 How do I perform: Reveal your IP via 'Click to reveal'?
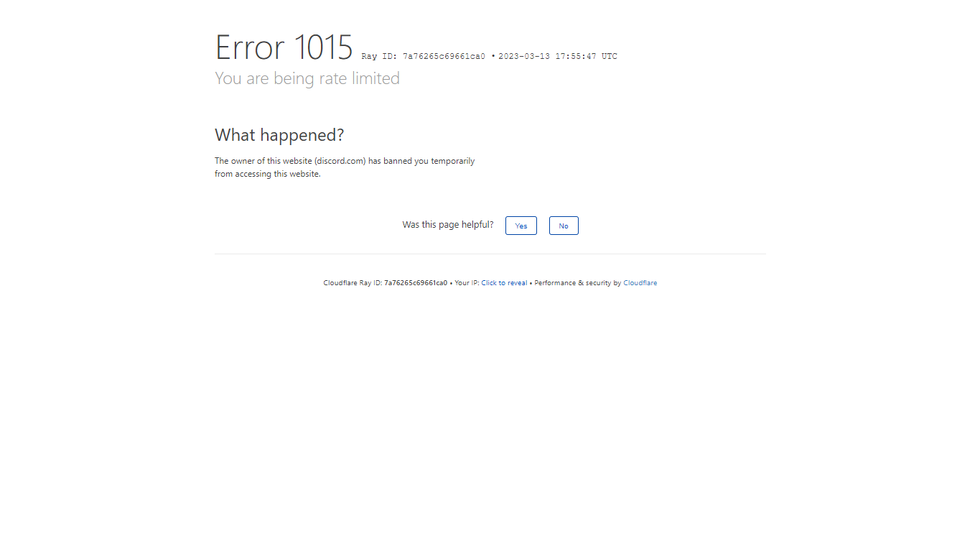(504, 283)
